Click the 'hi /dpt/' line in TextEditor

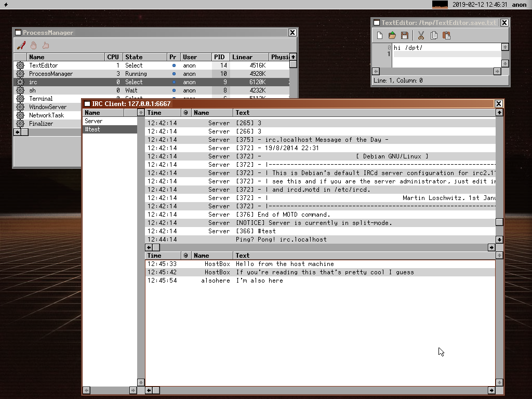click(408, 47)
